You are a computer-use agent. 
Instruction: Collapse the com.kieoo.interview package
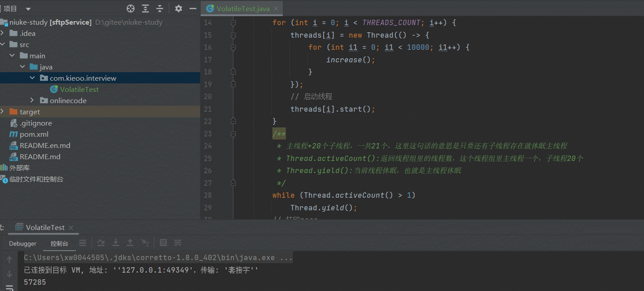[x=32, y=78]
